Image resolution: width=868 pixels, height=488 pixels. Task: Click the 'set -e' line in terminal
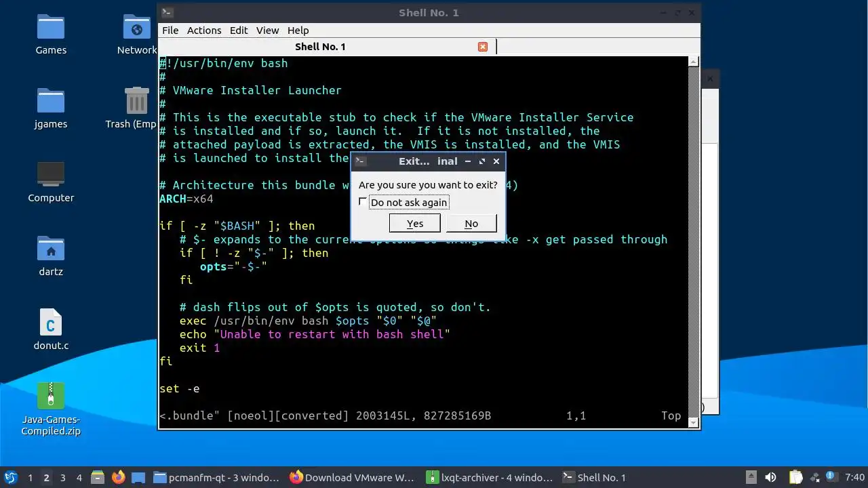(180, 388)
